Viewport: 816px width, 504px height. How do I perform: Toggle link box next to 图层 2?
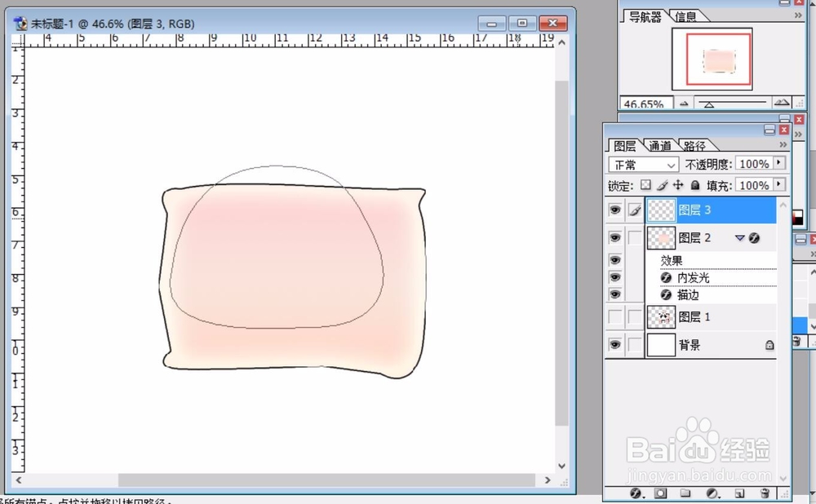(635, 237)
